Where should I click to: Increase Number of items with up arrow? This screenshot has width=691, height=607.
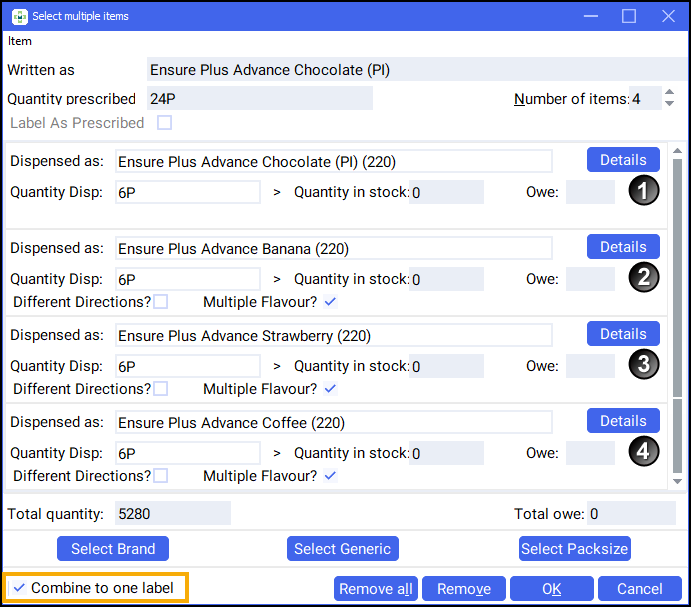[x=669, y=93]
